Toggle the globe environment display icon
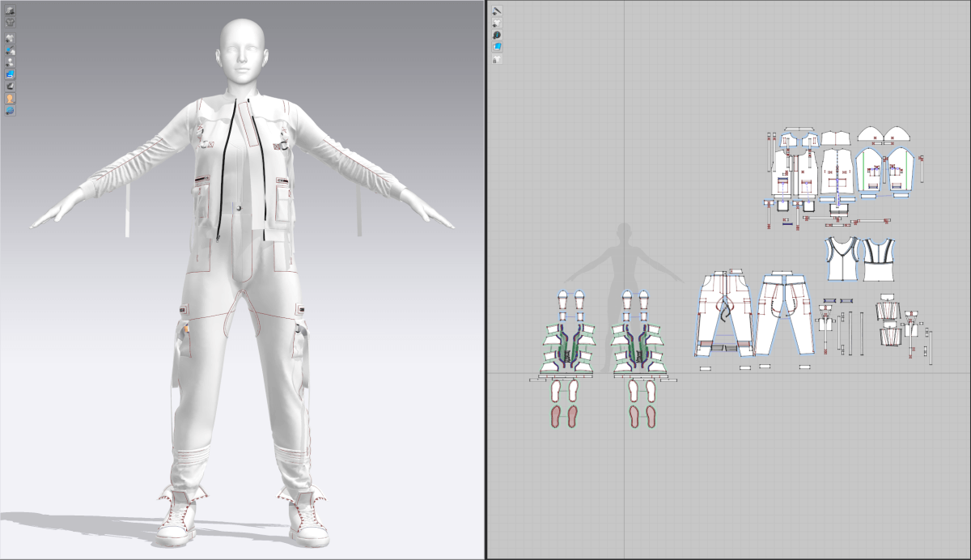971x560 pixels. (11, 110)
